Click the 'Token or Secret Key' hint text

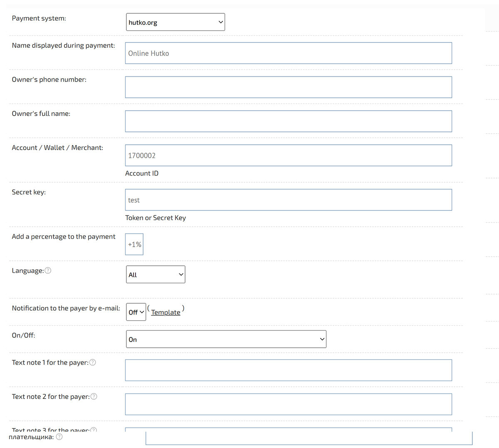(156, 218)
